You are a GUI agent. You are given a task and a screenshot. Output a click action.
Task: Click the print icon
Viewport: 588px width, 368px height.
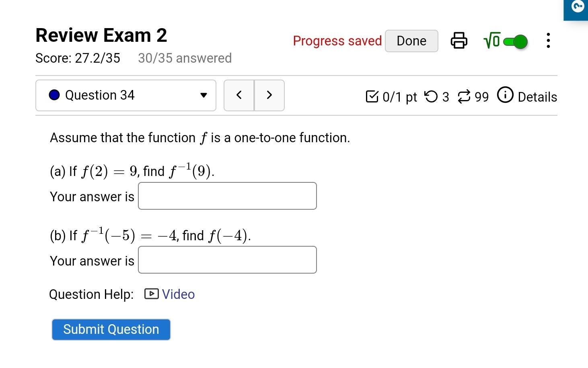tap(459, 41)
